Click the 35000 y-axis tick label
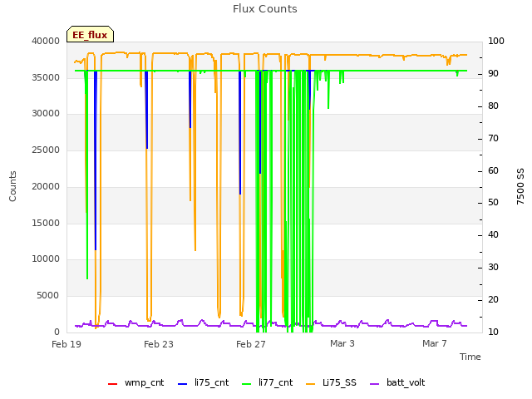Screen dimensions: 532x399 [46, 77]
